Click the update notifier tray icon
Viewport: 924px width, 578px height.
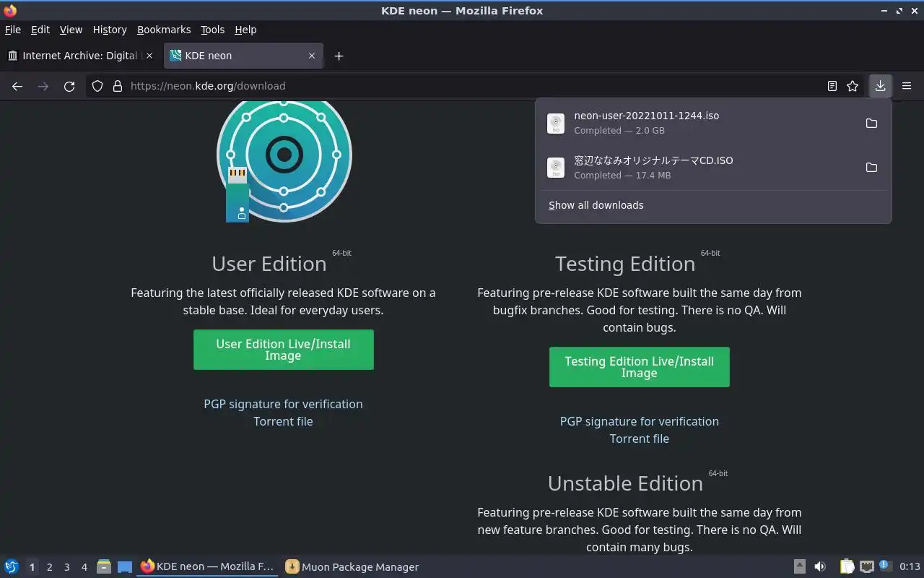pyautogui.click(x=886, y=566)
